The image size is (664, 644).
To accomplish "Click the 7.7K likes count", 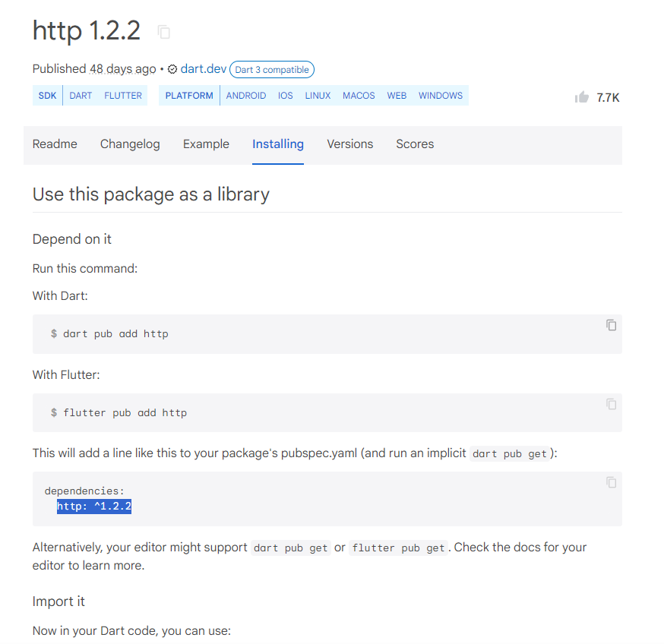I will click(608, 97).
